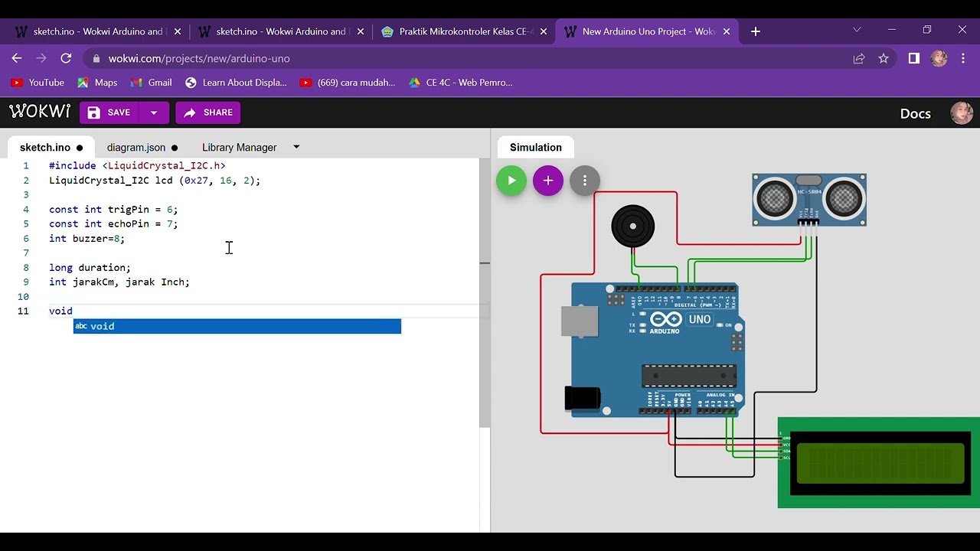Click the line 'const int trigPin = 6;'
The height and width of the screenshot is (551, 980).
113,209
